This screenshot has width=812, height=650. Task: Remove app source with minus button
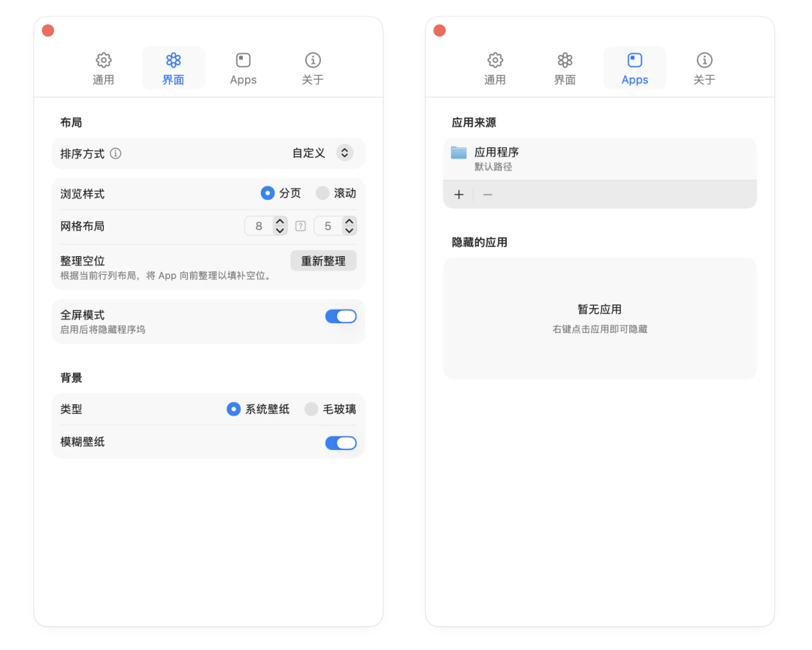pos(487,195)
